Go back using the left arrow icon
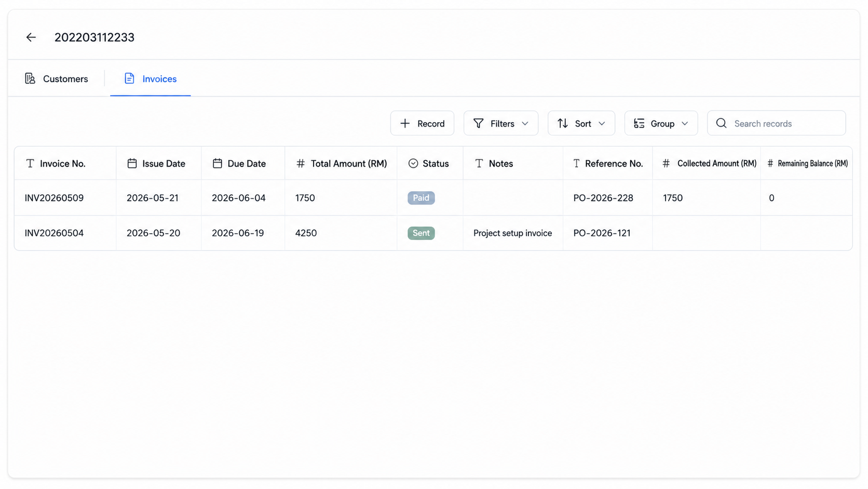 (x=31, y=37)
